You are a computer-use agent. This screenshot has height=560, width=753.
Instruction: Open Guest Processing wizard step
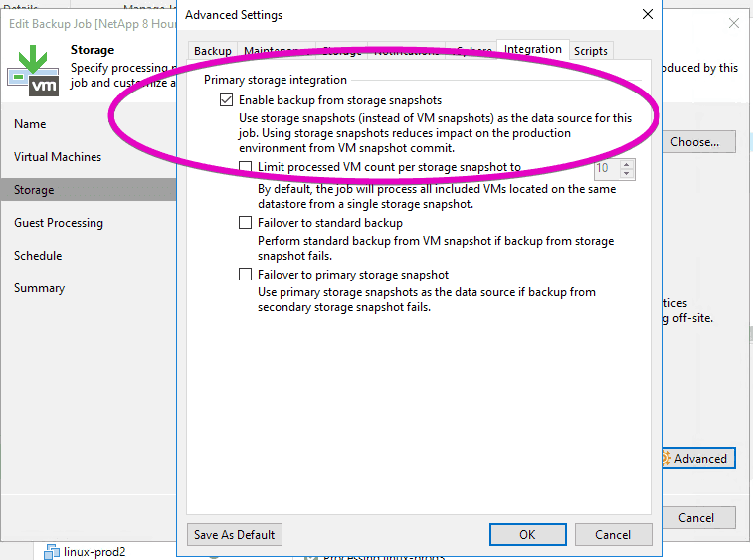(59, 223)
